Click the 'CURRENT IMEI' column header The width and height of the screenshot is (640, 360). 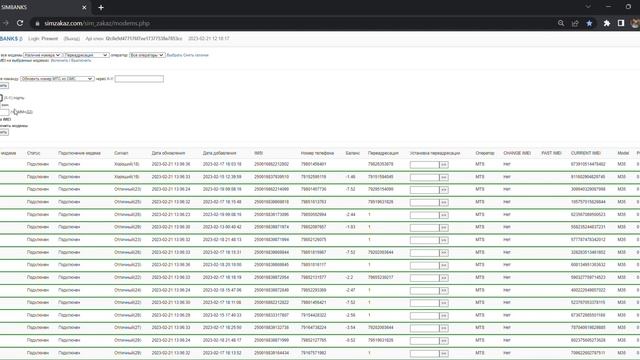click(x=585, y=153)
